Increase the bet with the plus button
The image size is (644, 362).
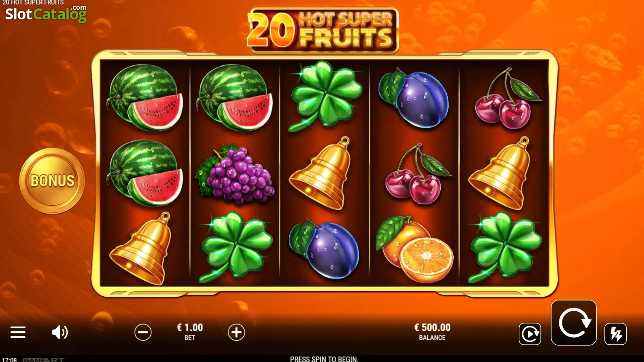click(x=237, y=333)
